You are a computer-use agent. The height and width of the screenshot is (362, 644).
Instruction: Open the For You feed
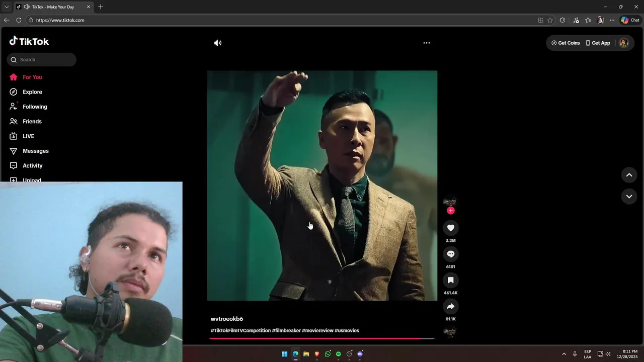(x=26, y=77)
